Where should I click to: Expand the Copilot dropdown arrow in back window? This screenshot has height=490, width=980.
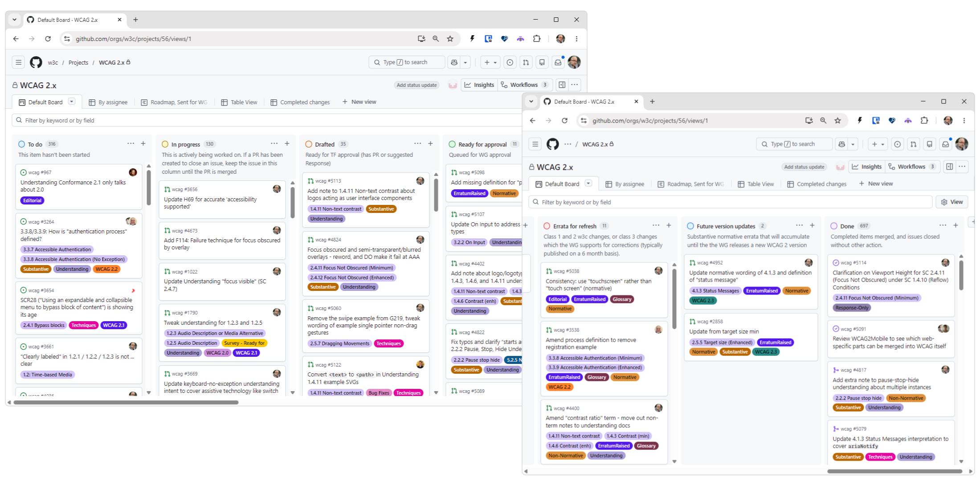tap(465, 62)
